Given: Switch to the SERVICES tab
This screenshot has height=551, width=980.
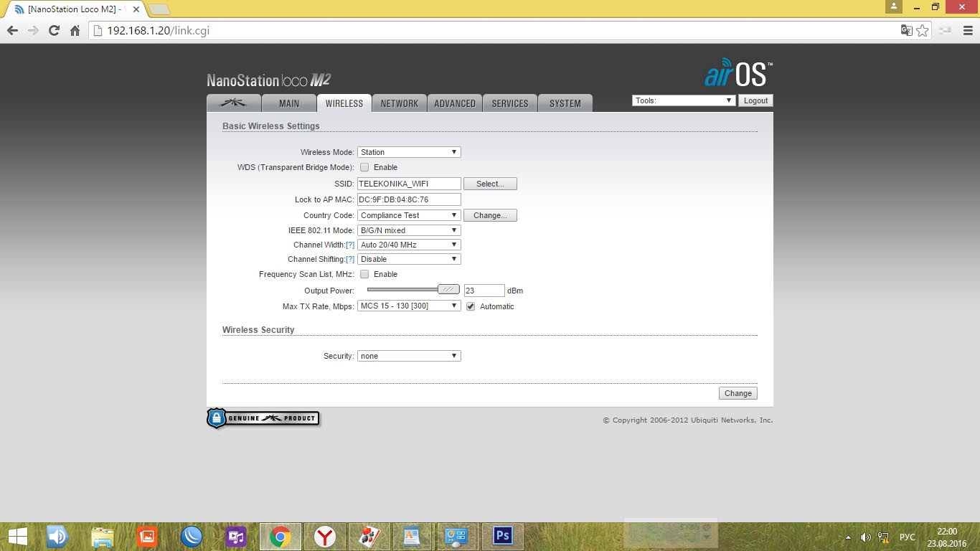Looking at the screenshot, I should point(510,103).
